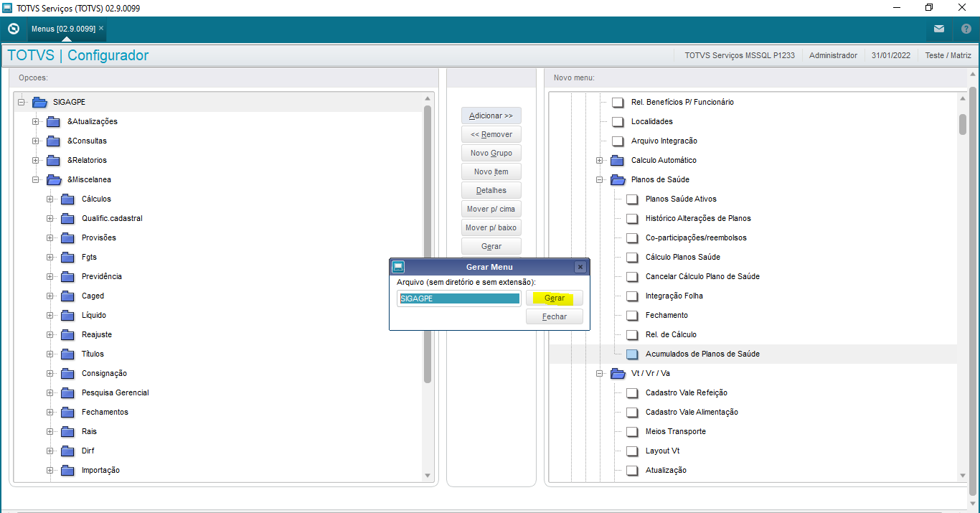The image size is (980, 513).
Task: Toggle the Histórico Alterações de Planos checkbox
Action: tap(632, 218)
